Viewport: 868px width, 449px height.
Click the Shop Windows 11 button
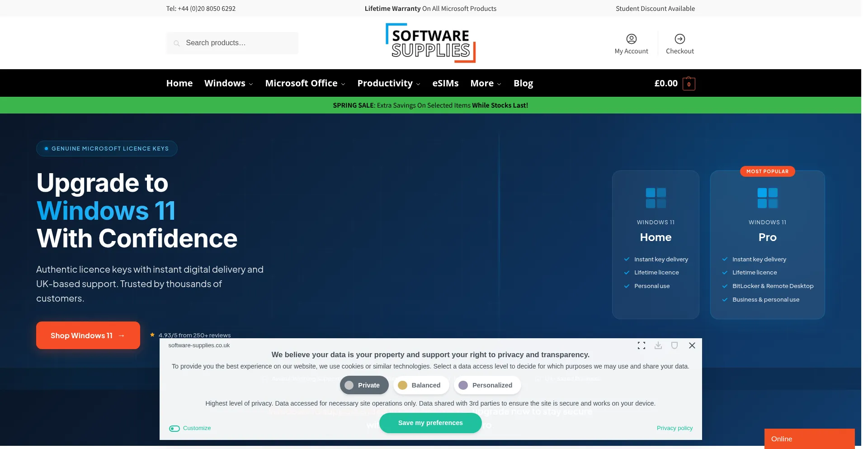88,336
